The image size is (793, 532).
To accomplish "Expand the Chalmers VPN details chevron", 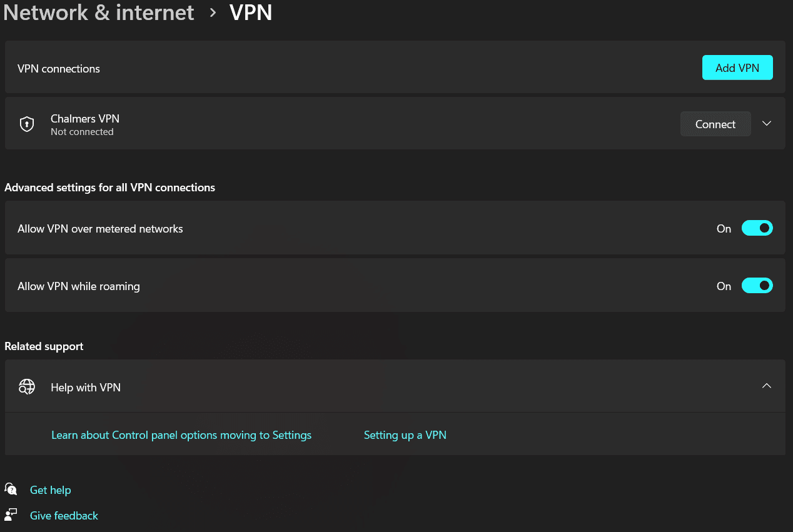I will click(x=767, y=124).
